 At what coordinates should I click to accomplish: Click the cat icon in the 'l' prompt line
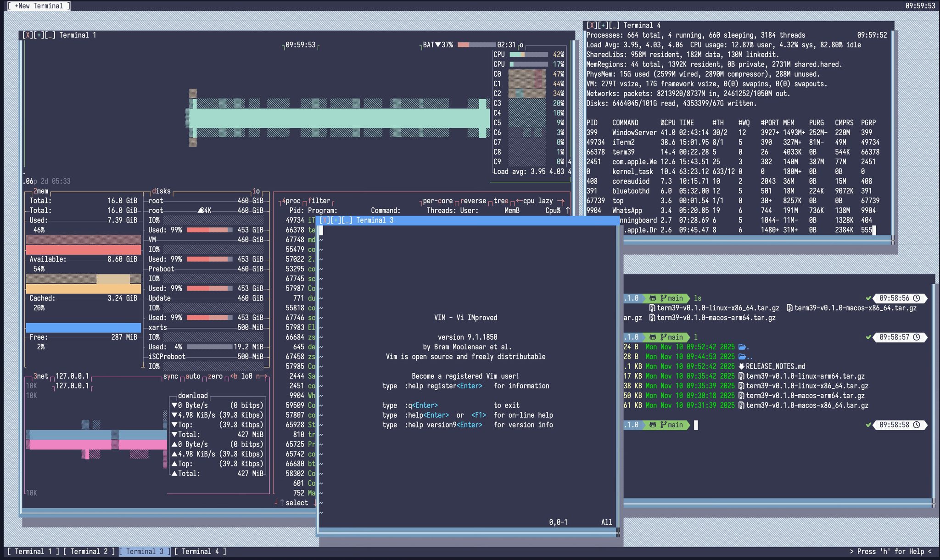click(652, 337)
